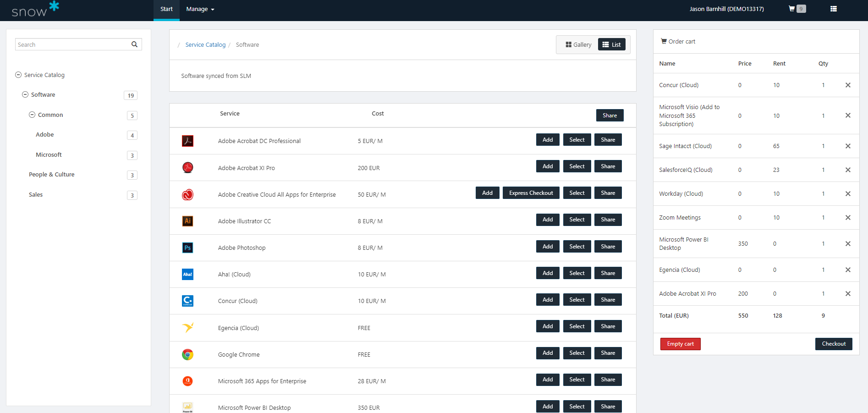This screenshot has height=413, width=868.
Task: Open the Sales category
Action: pos(36,194)
